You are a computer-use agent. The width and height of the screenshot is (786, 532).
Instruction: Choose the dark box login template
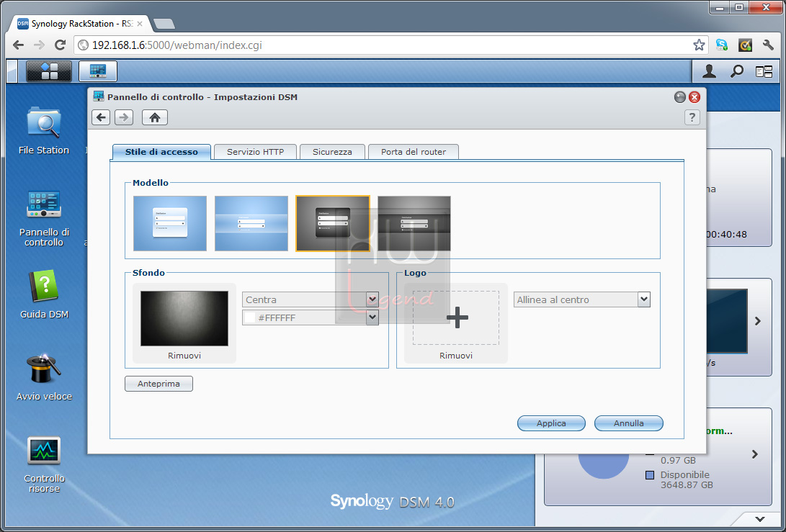tap(333, 223)
